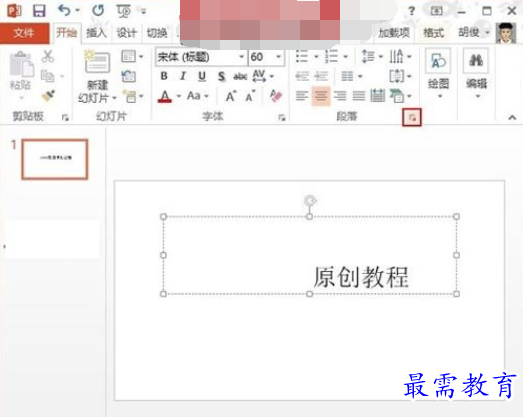Decrease the list indent level
Viewport: 525px width, 417px height.
point(302,76)
